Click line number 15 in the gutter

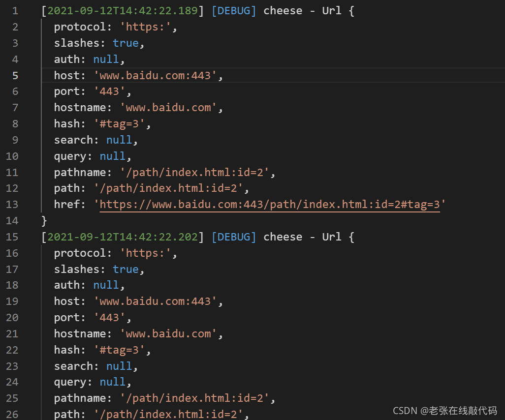tap(12, 237)
